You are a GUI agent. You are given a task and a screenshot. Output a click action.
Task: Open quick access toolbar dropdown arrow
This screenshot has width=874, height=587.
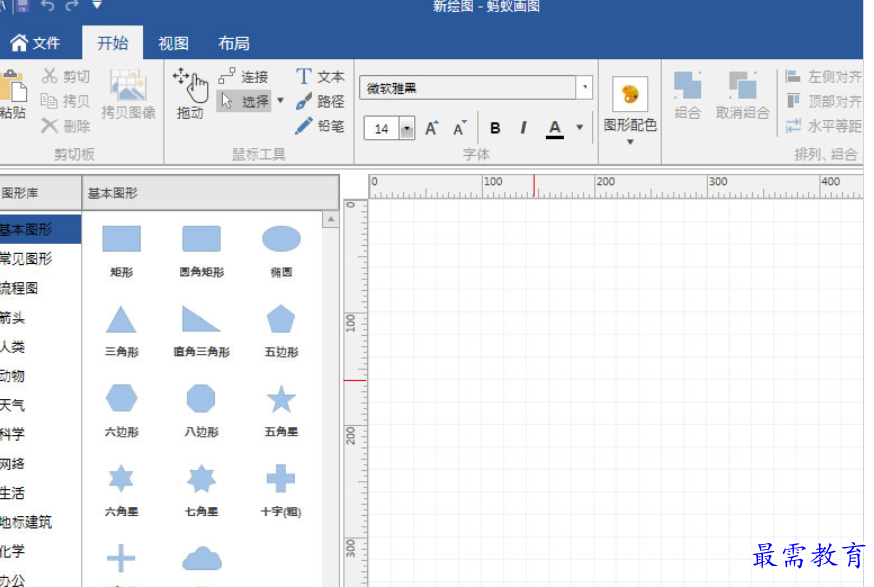pos(97,5)
